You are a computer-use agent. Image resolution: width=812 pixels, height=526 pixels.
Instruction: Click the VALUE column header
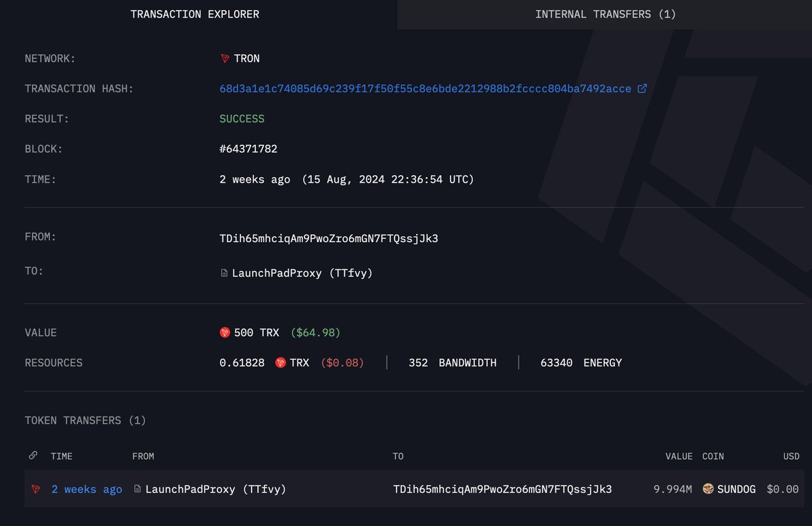(x=679, y=456)
